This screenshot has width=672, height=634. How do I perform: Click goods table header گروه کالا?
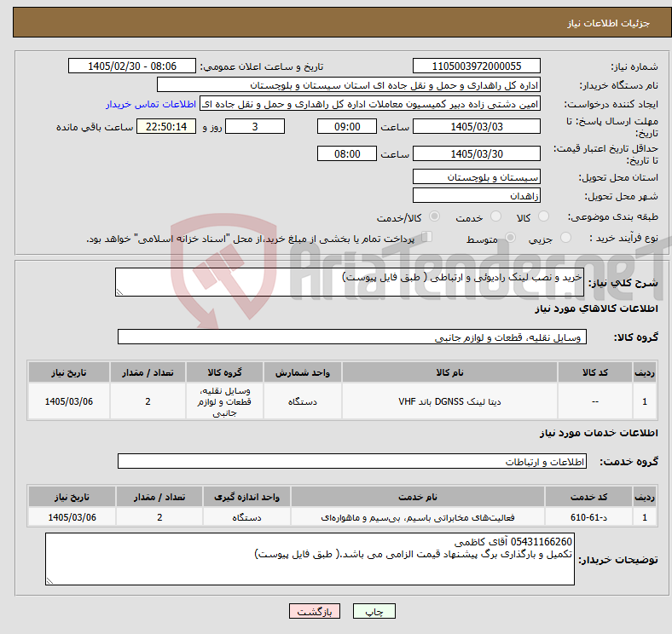[224, 372]
